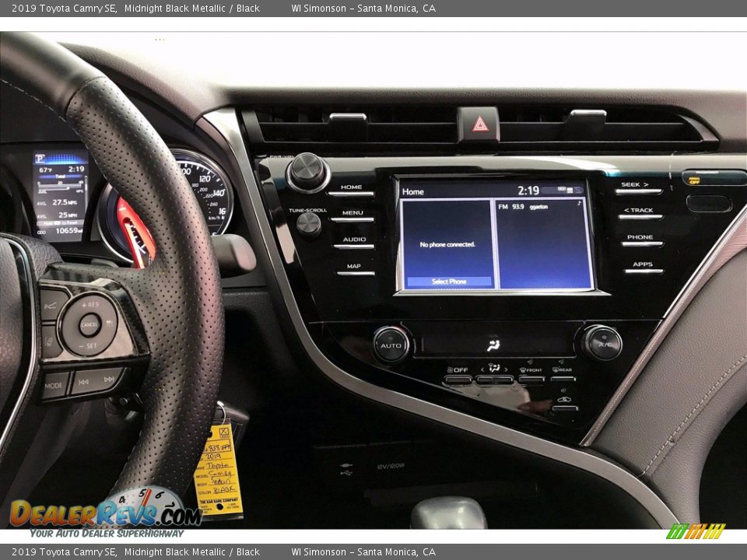This screenshot has height=560, width=747.
Task: Click the red paddle shifter
Action: [135, 233]
